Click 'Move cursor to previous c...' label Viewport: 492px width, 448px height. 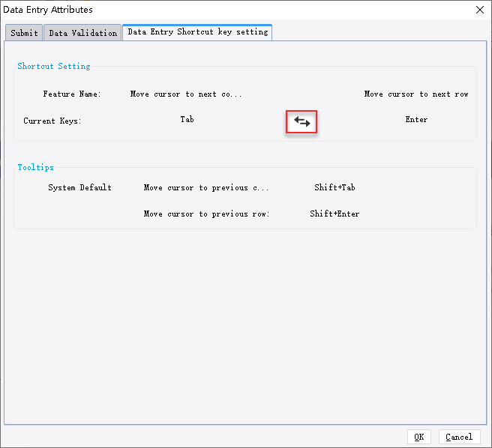206,188
